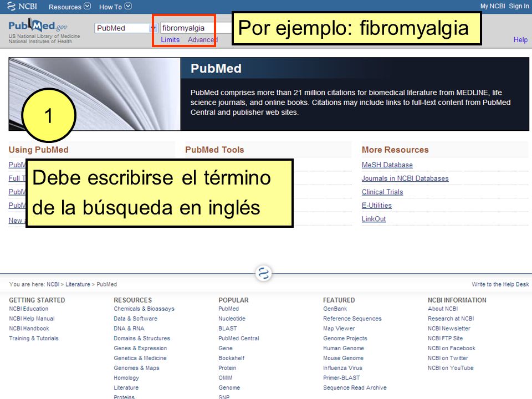Image resolution: width=532 pixels, height=399 pixels.
Task: Open Genomes & Maps footer link
Action: click(x=136, y=368)
